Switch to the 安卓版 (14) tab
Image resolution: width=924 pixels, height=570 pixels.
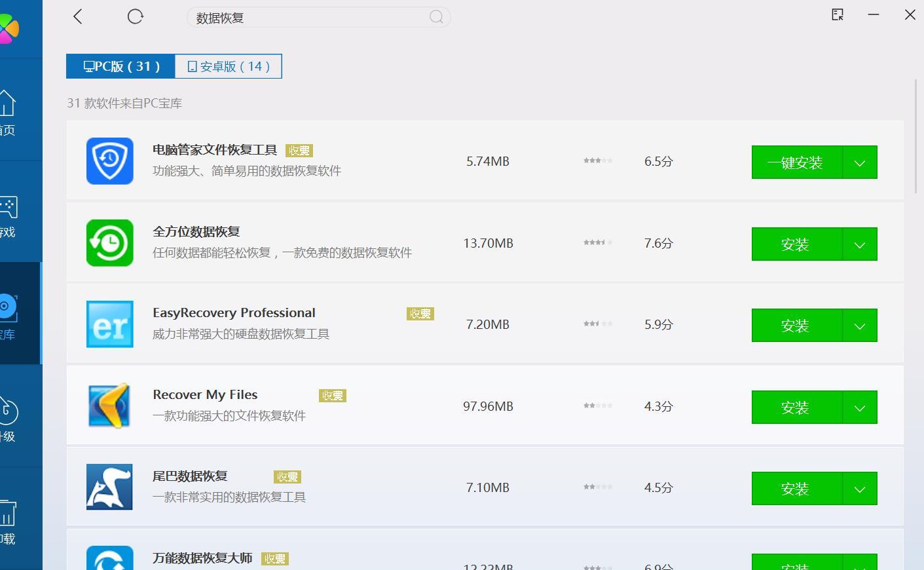pyautogui.click(x=228, y=66)
